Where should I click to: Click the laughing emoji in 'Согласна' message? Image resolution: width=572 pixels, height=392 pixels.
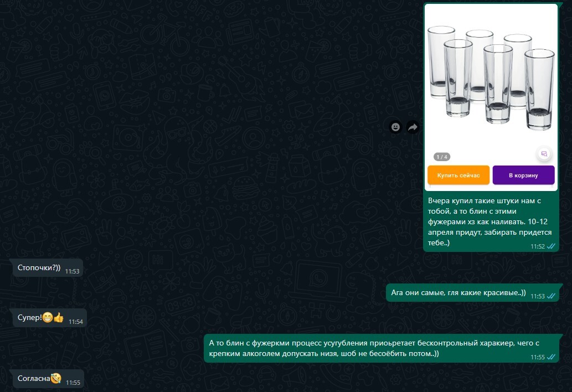[56, 378]
